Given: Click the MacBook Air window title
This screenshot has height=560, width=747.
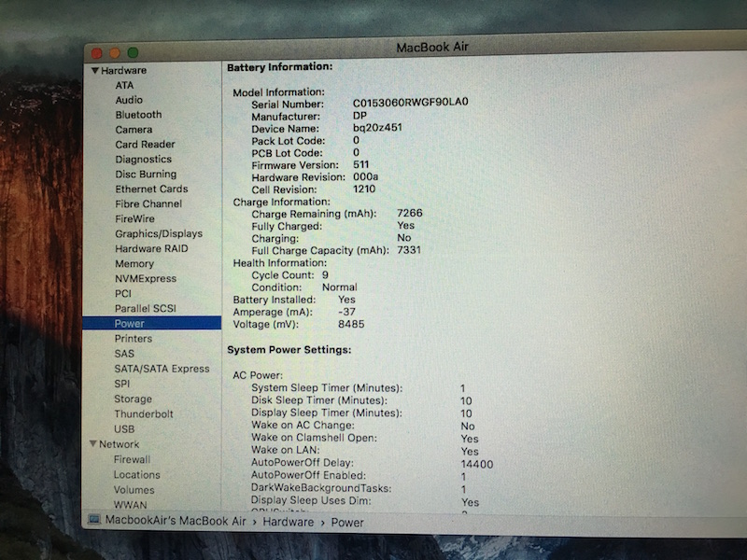Looking at the screenshot, I should point(432,48).
